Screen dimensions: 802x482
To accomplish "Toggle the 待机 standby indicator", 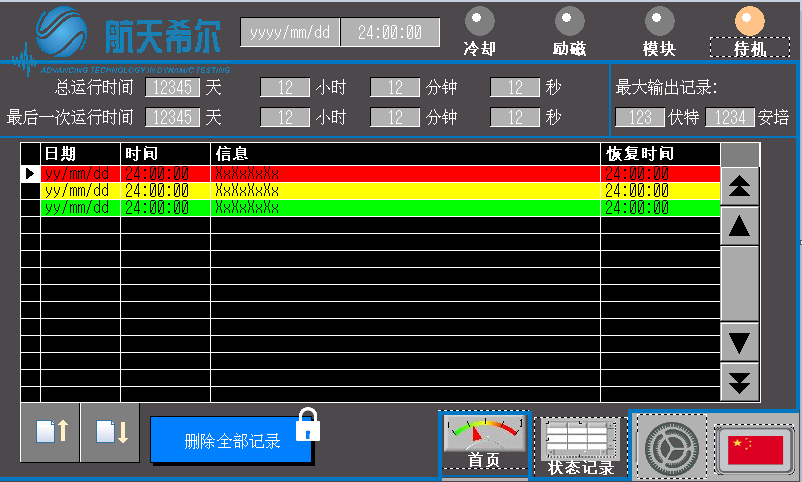I will click(749, 21).
